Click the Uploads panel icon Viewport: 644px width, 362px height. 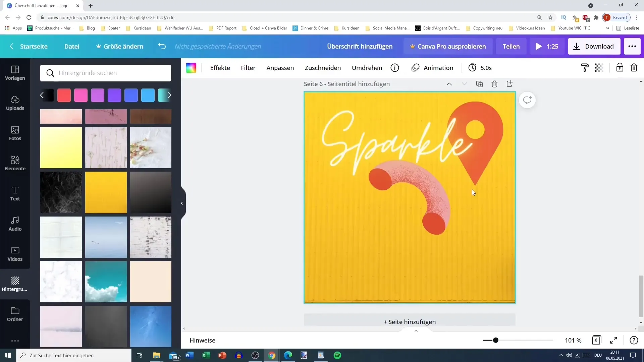(15, 101)
